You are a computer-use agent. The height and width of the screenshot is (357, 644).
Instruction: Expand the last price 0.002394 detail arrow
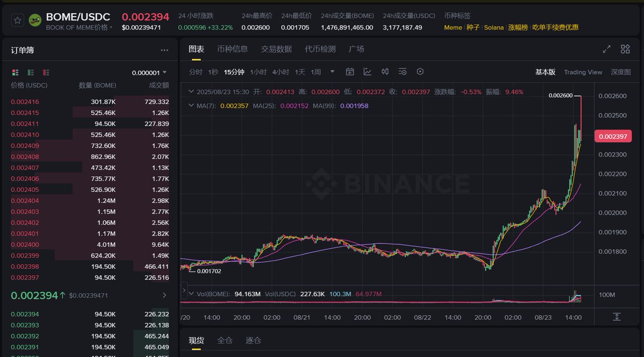[164, 295]
